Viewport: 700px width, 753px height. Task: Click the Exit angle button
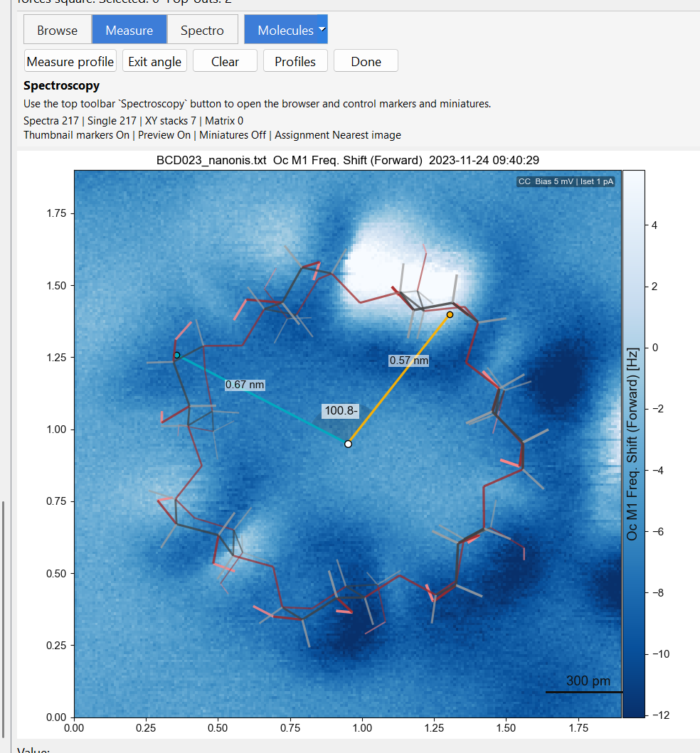coord(154,61)
